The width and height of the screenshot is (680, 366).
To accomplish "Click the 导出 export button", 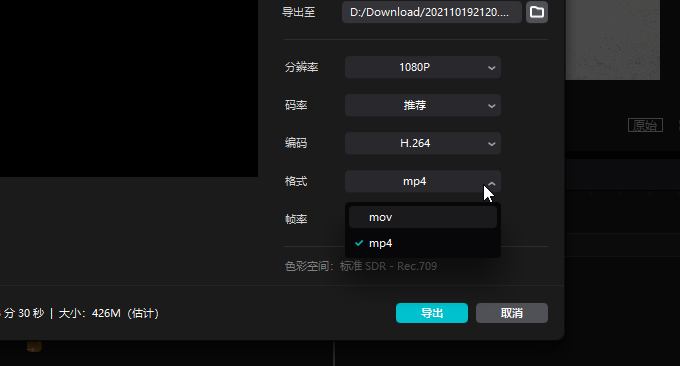I will [x=432, y=313].
